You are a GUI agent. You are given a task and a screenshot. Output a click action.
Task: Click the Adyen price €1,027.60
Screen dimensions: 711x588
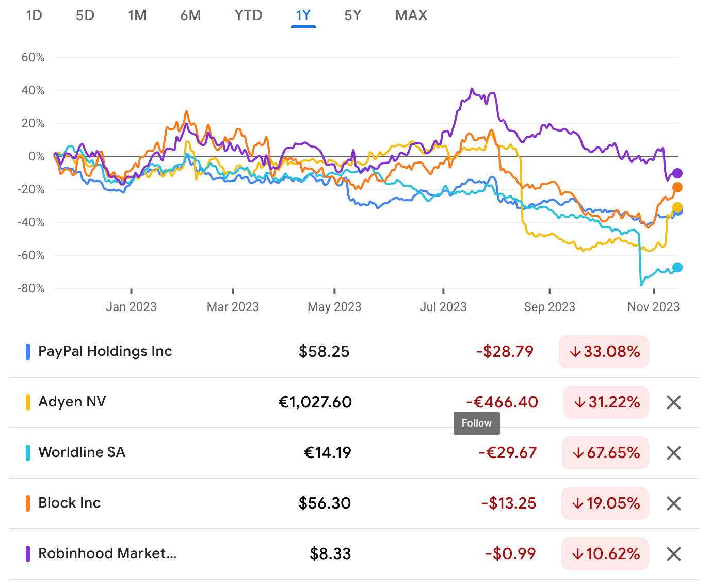[315, 402]
